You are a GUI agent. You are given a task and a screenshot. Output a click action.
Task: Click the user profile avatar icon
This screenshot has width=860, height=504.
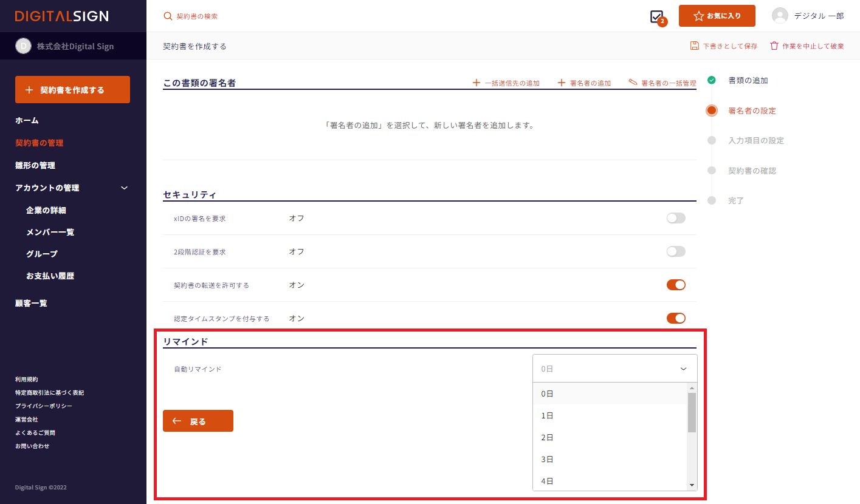[780, 16]
